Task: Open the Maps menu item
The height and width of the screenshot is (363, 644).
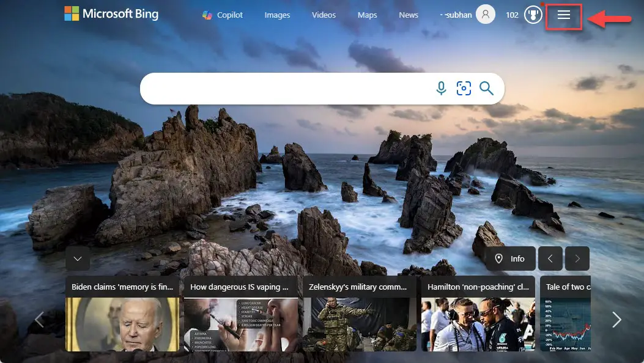Action: pyautogui.click(x=367, y=15)
